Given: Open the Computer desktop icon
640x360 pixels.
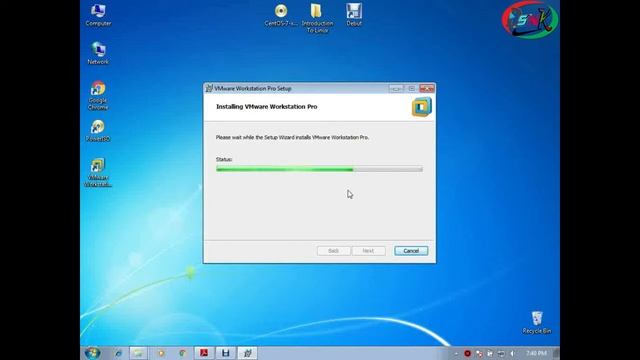Looking at the screenshot, I should coord(98,15).
